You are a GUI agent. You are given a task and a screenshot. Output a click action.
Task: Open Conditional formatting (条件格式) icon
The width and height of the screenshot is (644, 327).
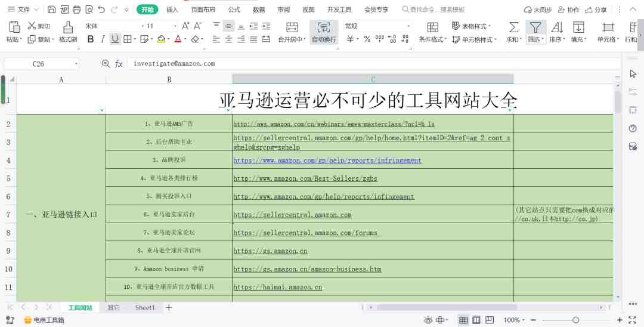432,27
